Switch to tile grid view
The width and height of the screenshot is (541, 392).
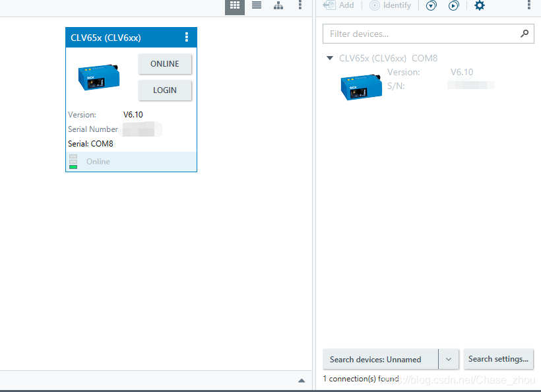pyautogui.click(x=235, y=6)
